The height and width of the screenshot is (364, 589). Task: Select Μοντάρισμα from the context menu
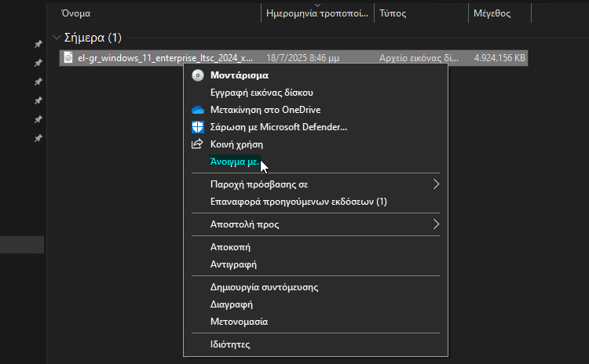240,75
